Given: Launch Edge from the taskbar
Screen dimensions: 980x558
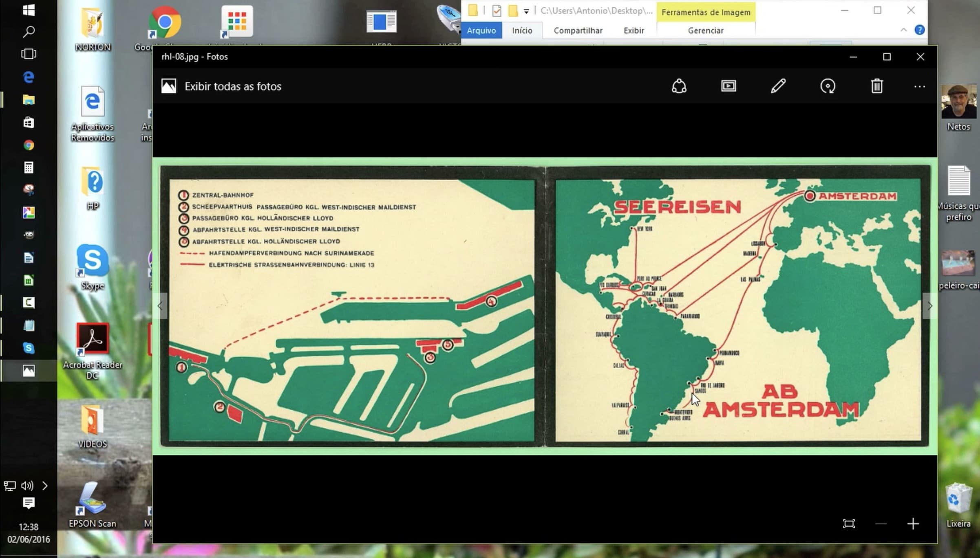Looking at the screenshot, I should coord(29,77).
